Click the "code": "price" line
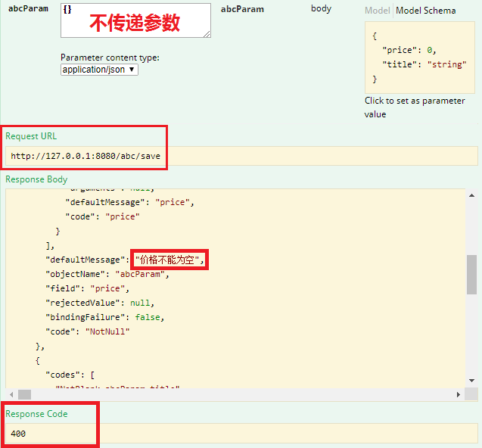 pos(102,216)
